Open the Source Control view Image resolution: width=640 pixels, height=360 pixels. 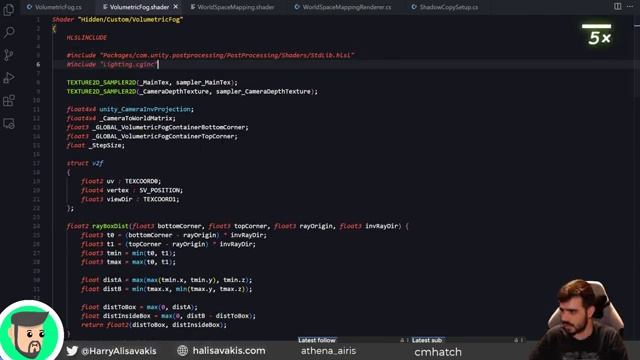click(x=9, y=55)
